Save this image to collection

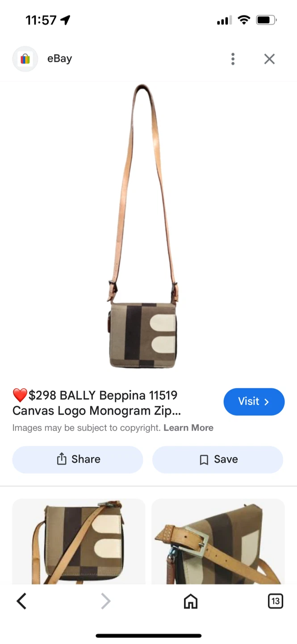tap(218, 459)
